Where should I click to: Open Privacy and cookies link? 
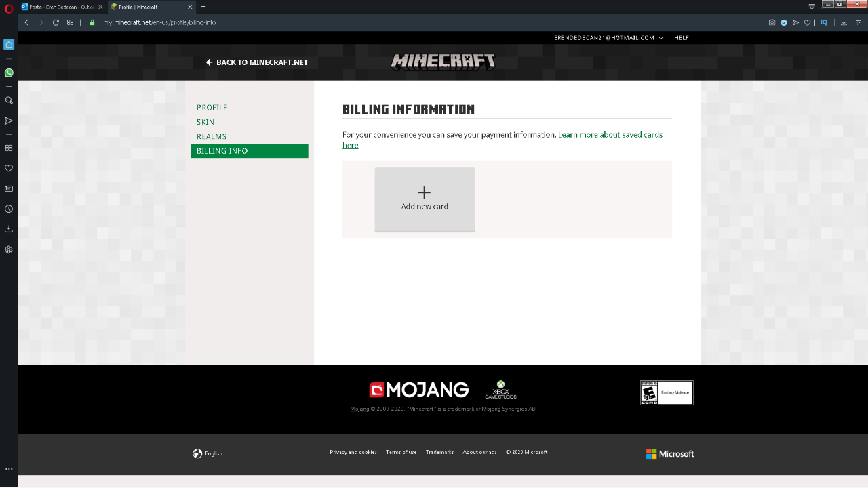coord(353,452)
